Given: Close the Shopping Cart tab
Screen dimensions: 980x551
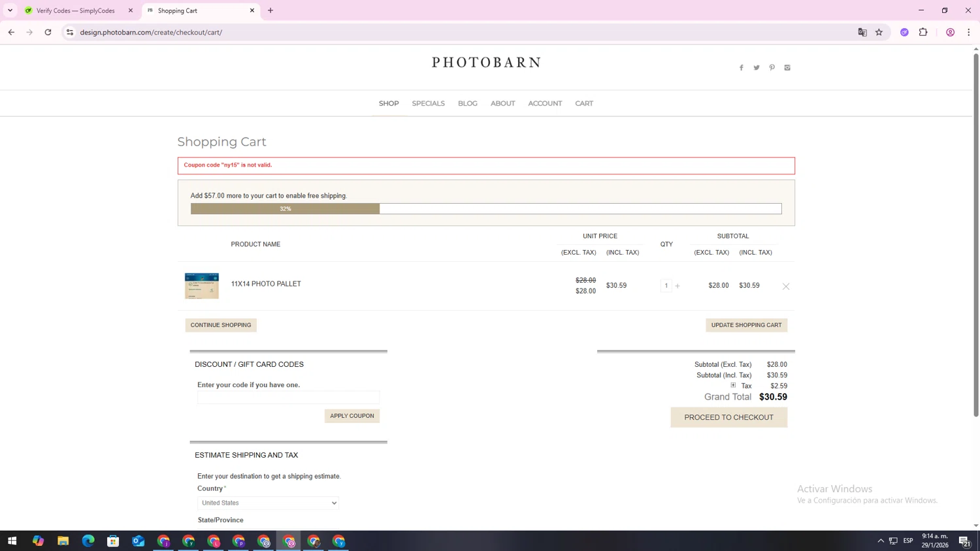Looking at the screenshot, I should click(x=252, y=10).
